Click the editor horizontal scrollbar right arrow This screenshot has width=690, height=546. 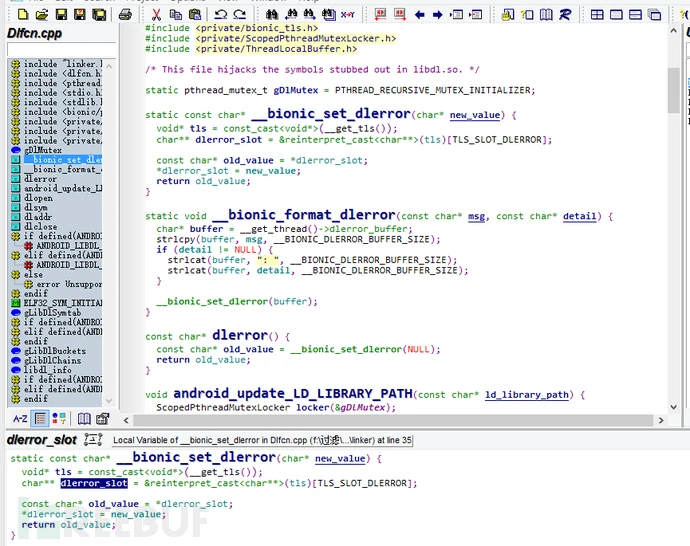pos(661,420)
